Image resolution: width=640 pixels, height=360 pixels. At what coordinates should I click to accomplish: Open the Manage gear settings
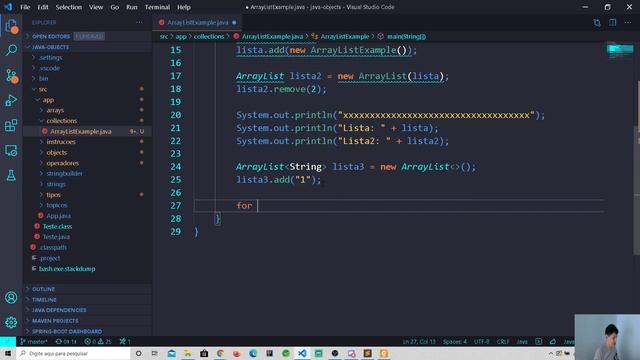coord(11,322)
